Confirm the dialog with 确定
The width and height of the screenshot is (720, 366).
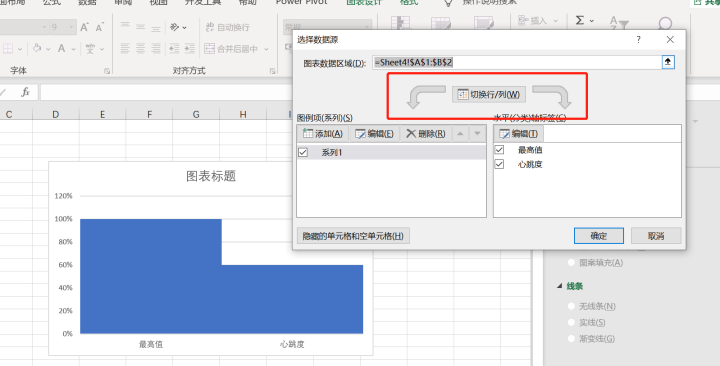click(x=599, y=236)
